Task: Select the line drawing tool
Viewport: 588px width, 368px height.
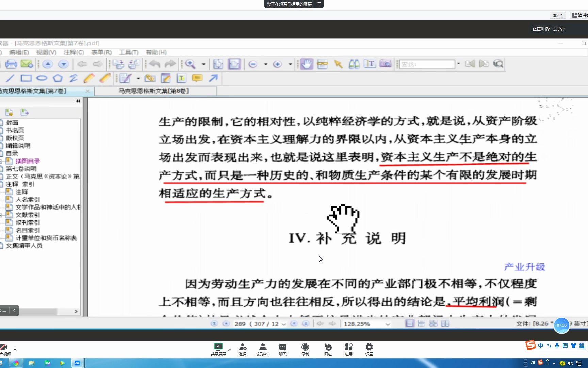Action: 10,78
